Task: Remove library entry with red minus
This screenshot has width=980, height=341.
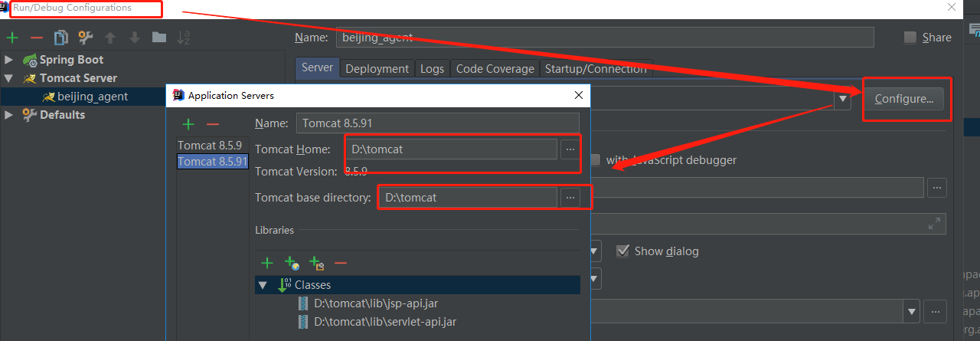Action: (x=341, y=263)
